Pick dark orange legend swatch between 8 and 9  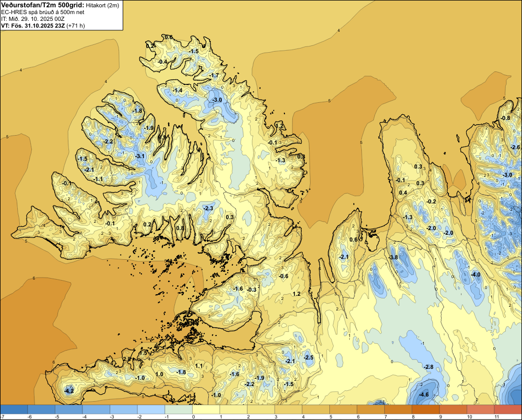[x=426, y=409]
